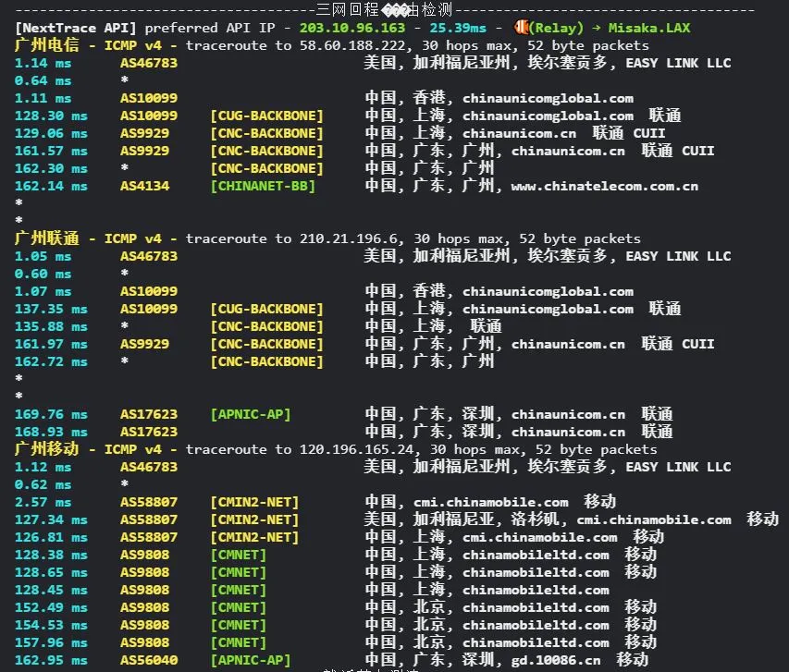Click the 1.14 ms hop latency
The height and width of the screenshot is (672, 789).
tap(43, 63)
